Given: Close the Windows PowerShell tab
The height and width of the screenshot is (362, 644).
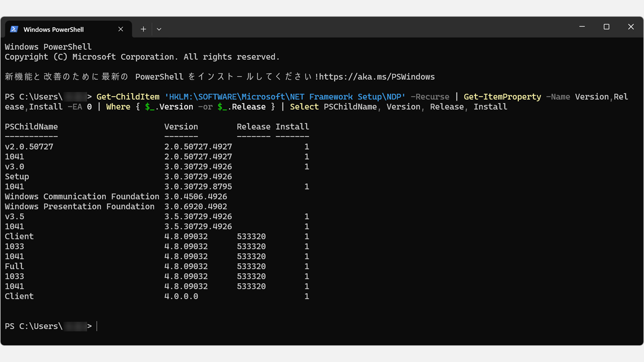Looking at the screenshot, I should 120,29.
